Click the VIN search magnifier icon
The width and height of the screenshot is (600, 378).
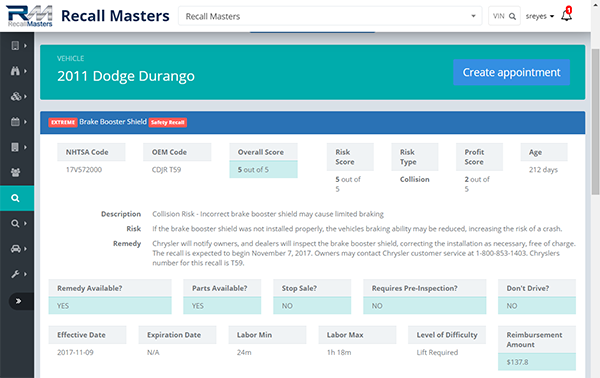pos(512,16)
